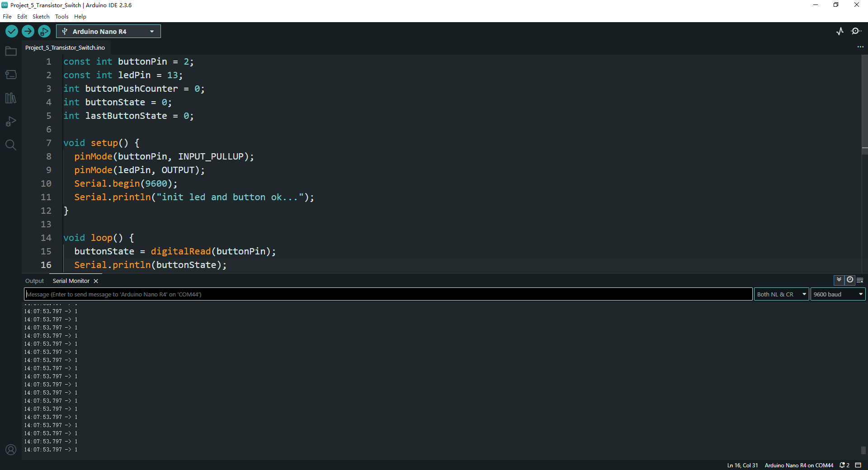Open the Search sidebar icon
Screen dimensions: 868x470
pyautogui.click(x=11, y=145)
